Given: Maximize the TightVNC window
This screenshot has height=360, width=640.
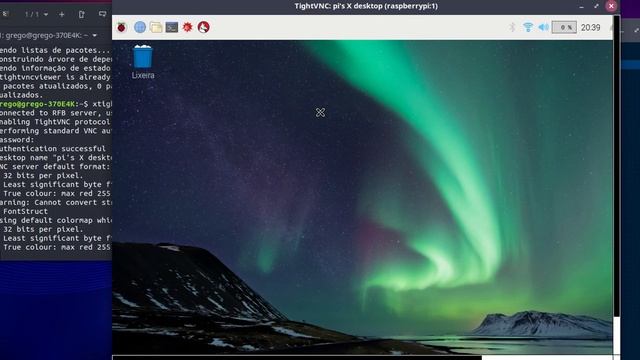Looking at the screenshot, I should [x=596, y=6].
